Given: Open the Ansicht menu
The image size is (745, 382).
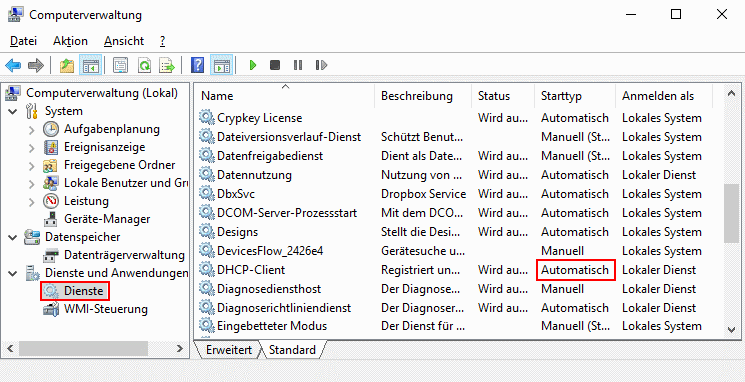Looking at the screenshot, I should (x=124, y=41).
